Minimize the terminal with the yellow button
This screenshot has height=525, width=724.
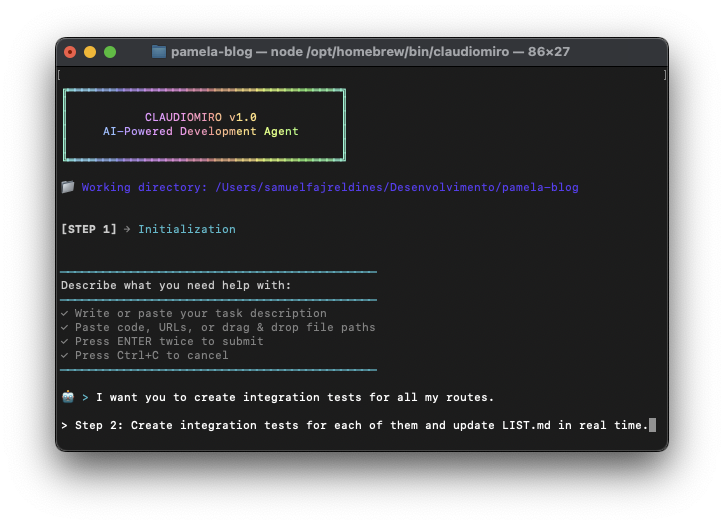[x=90, y=51]
